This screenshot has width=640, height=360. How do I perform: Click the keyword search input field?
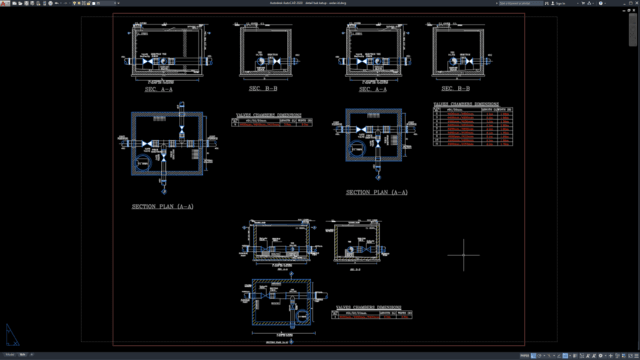point(521,3)
